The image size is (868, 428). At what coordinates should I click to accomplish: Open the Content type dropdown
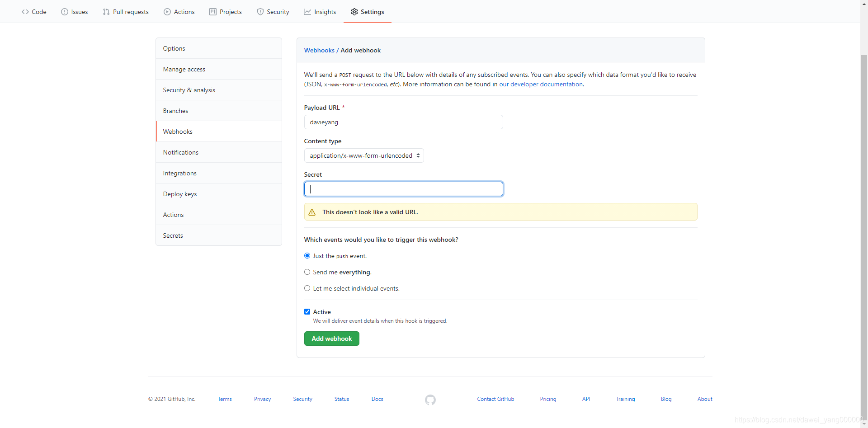[x=364, y=155]
